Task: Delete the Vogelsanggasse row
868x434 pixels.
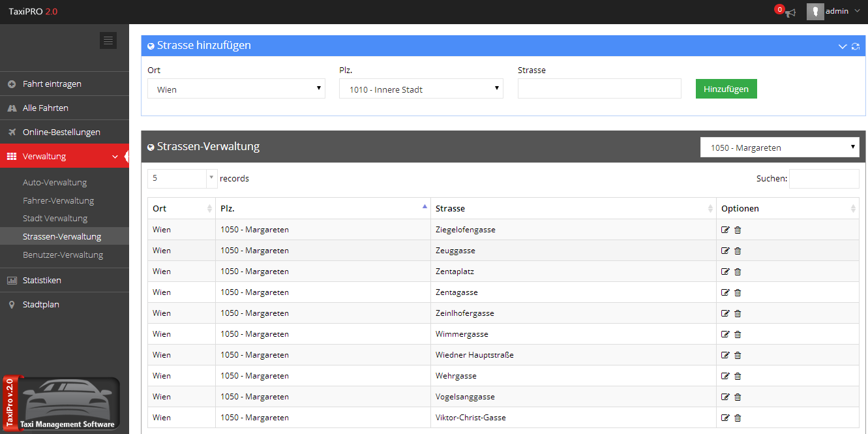Action: [x=738, y=397]
